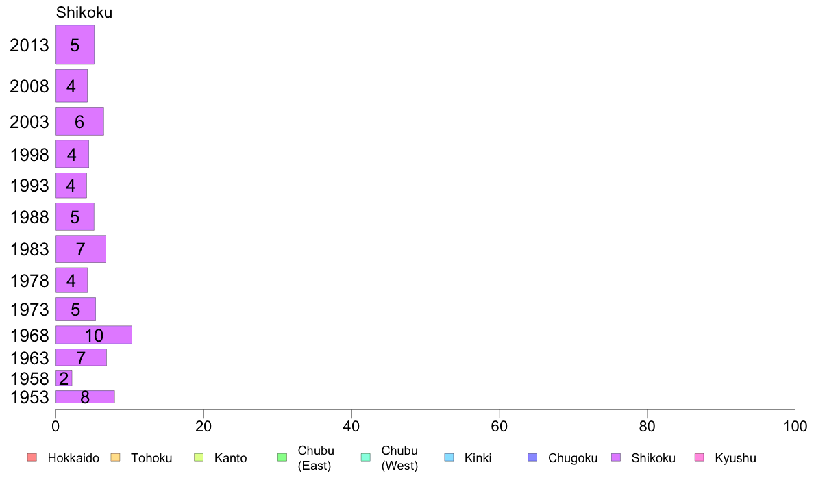
Task: Click the Shikoku chart title
Action: pos(84,12)
